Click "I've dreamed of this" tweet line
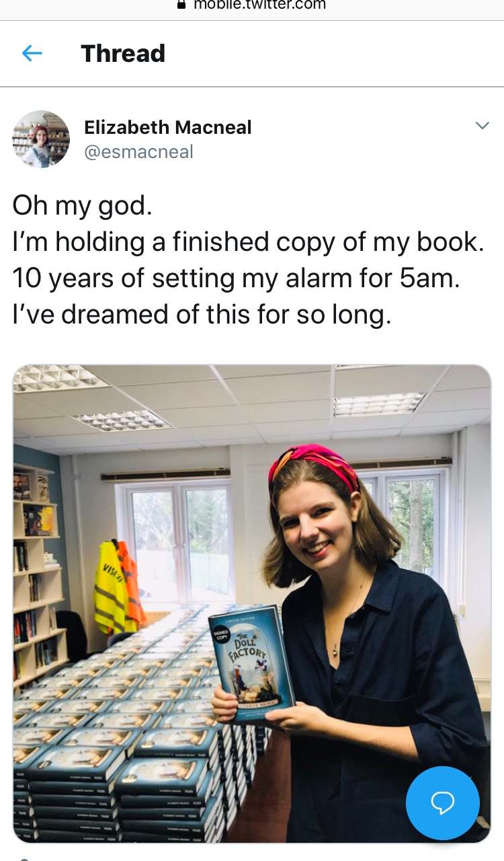The image size is (504, 861). click(202, 314)
